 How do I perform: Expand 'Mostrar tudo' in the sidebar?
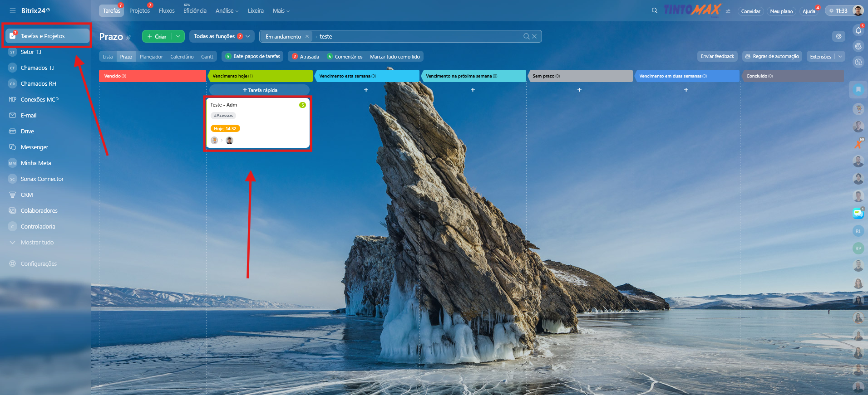coord(37,242)
